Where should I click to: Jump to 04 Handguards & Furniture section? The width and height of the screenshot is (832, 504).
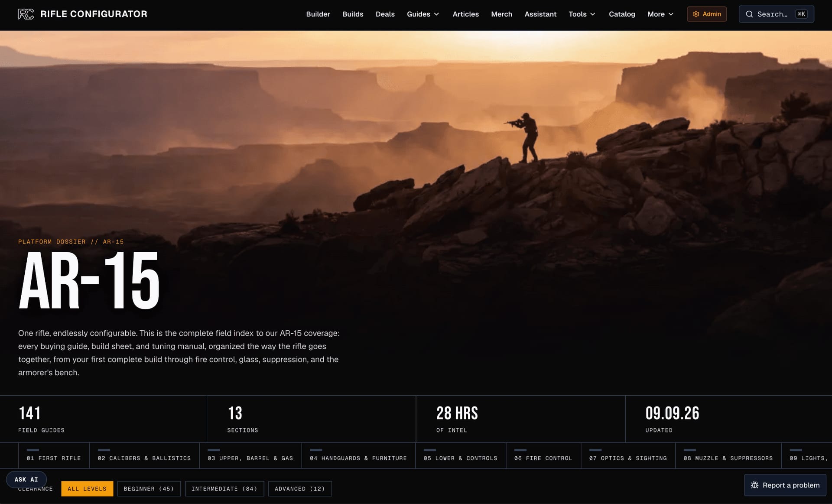358,456
